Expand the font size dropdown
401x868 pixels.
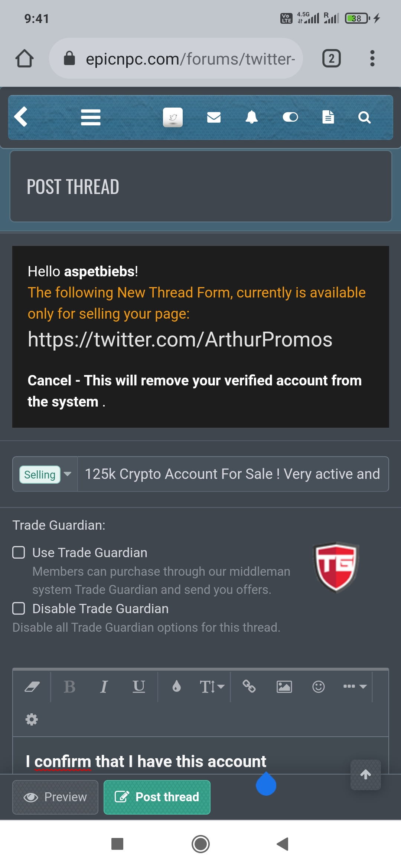click(x=212, y=687)
